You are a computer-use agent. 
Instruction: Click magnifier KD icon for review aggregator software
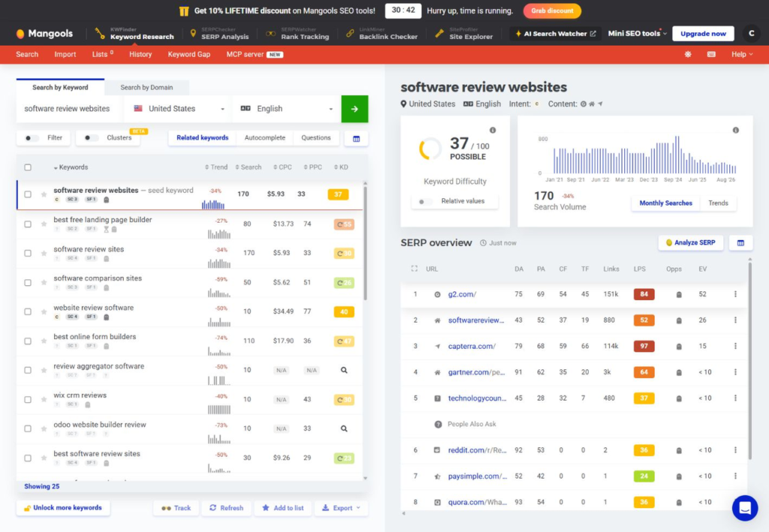(x=344, y=371)
